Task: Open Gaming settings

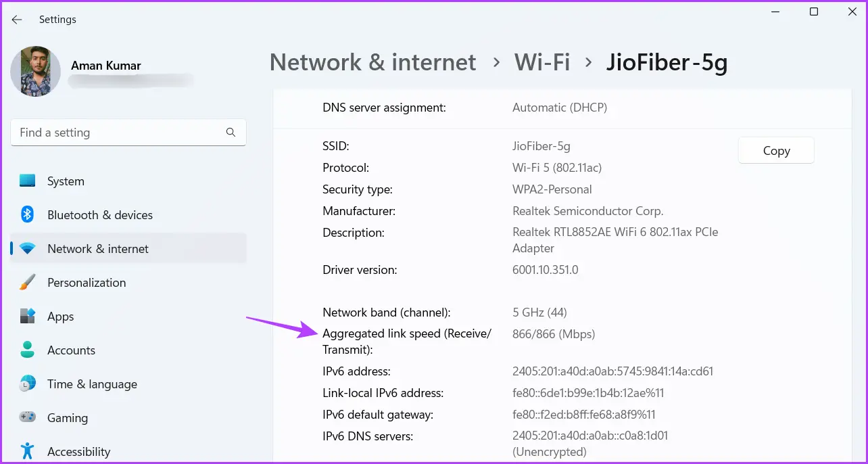Action: tap(128, 418)
